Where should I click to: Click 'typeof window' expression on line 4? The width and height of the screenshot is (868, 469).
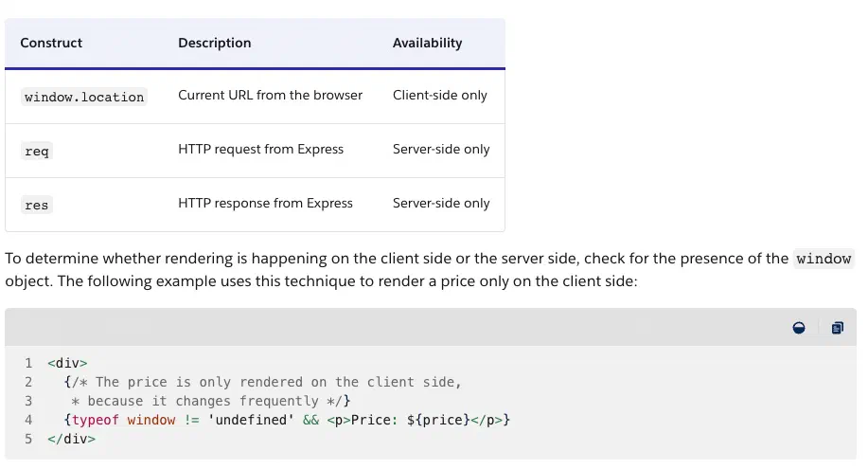(123, 420)
